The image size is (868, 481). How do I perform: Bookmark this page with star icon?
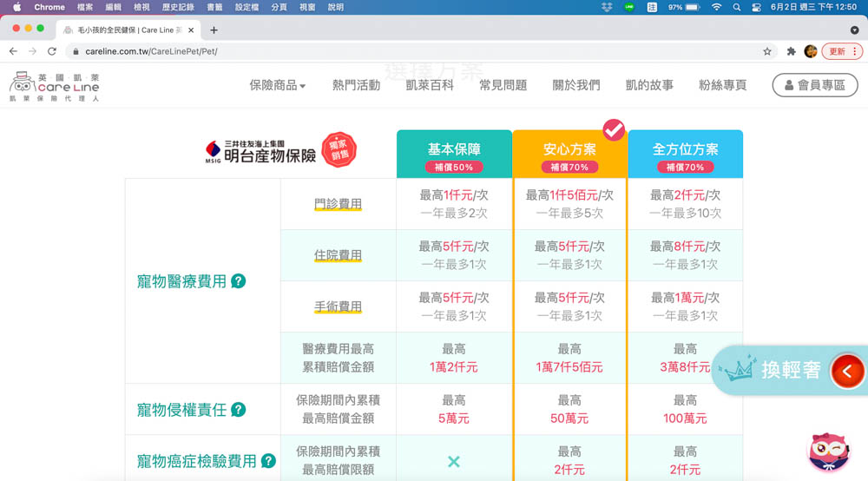[x=767, y=51]
